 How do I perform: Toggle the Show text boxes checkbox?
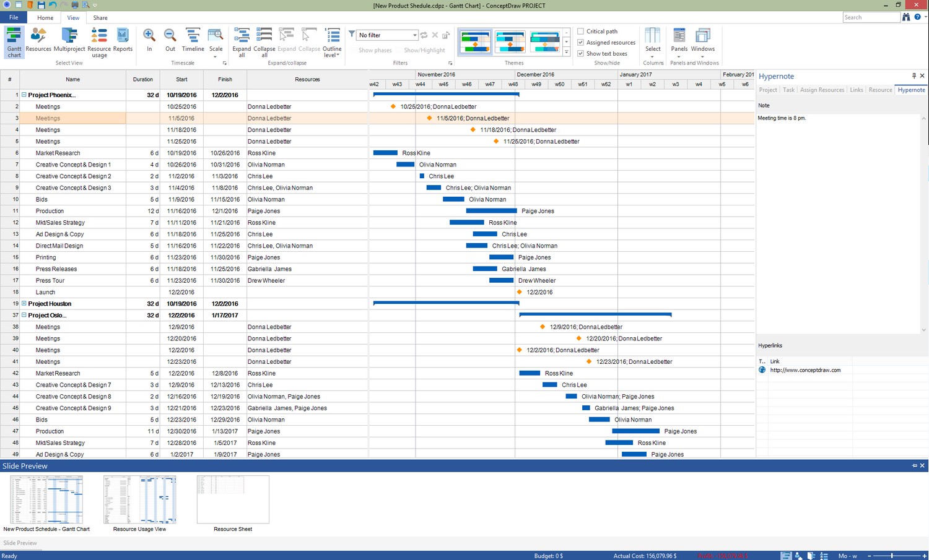coord(580,53)
